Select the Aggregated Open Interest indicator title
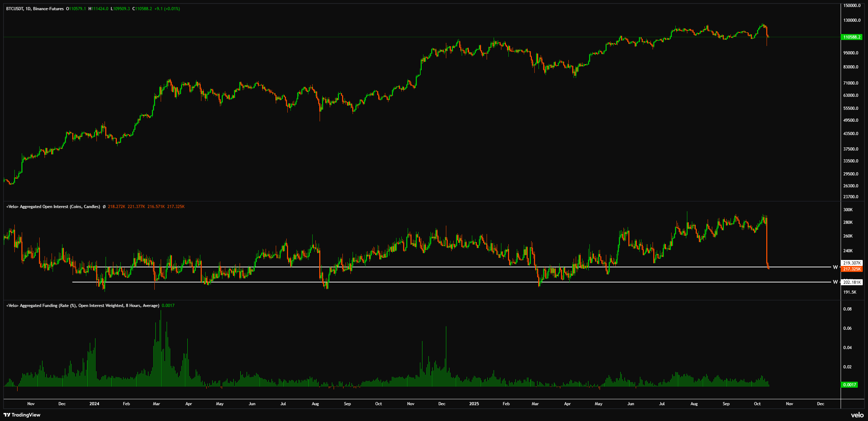 (x=53, y=207)
